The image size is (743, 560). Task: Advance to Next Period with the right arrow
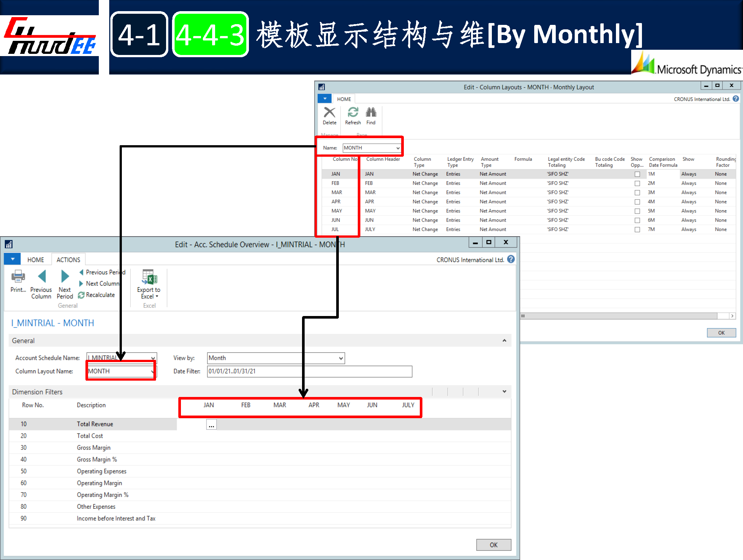pos(65,277)
